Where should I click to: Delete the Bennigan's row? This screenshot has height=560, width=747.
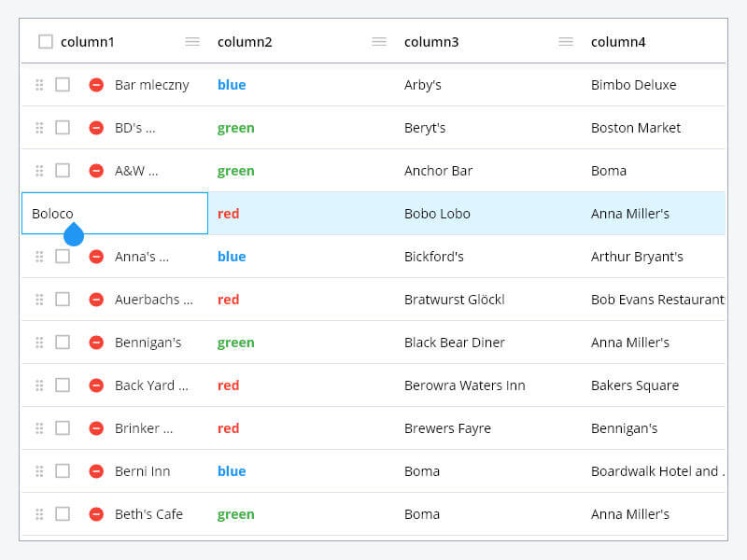pyautogui.click(x=95, y=342)
